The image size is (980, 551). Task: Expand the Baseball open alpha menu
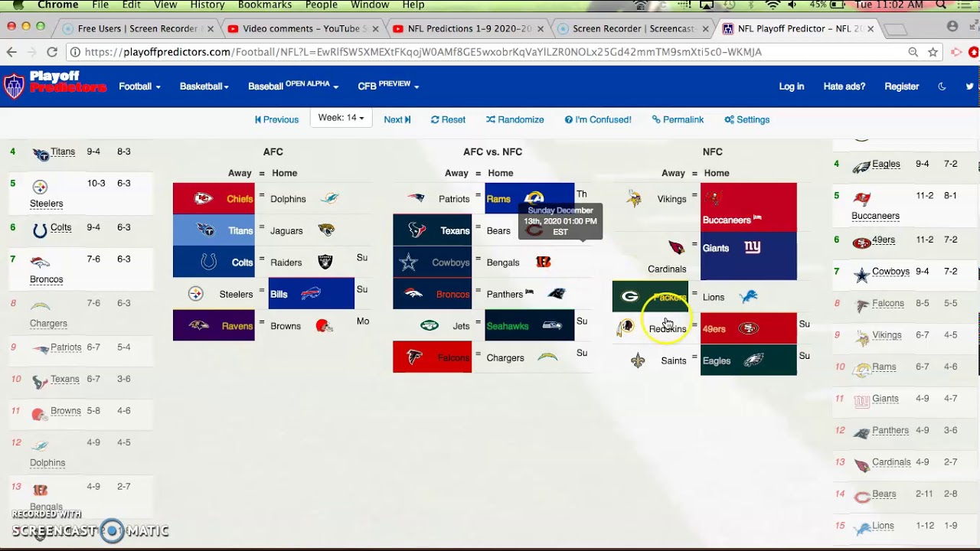pyautogui.click(x=293, y=86)
